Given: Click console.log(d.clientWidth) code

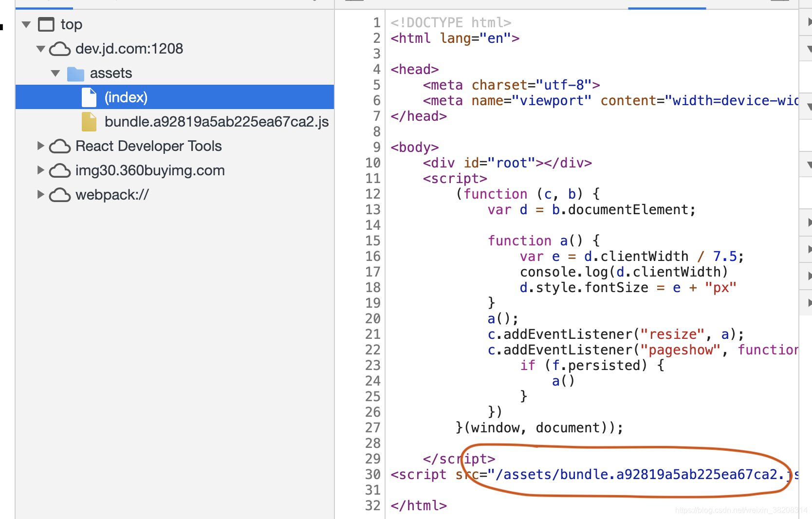Looking at the screenshot, I should point(624,272).
